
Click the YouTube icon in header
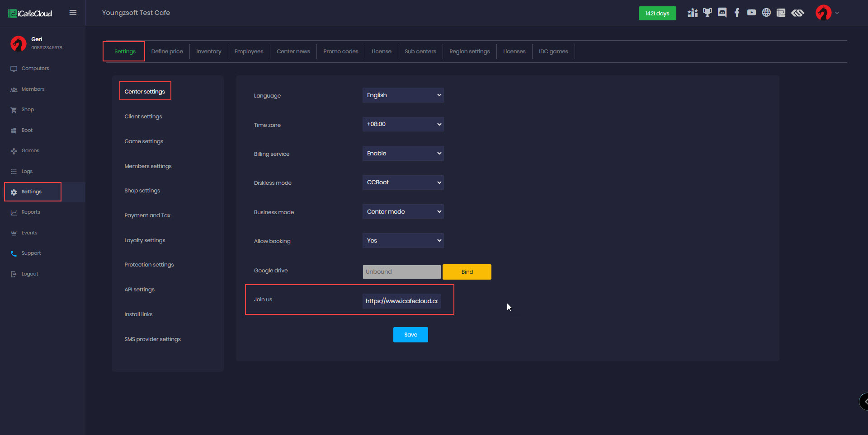751,13
